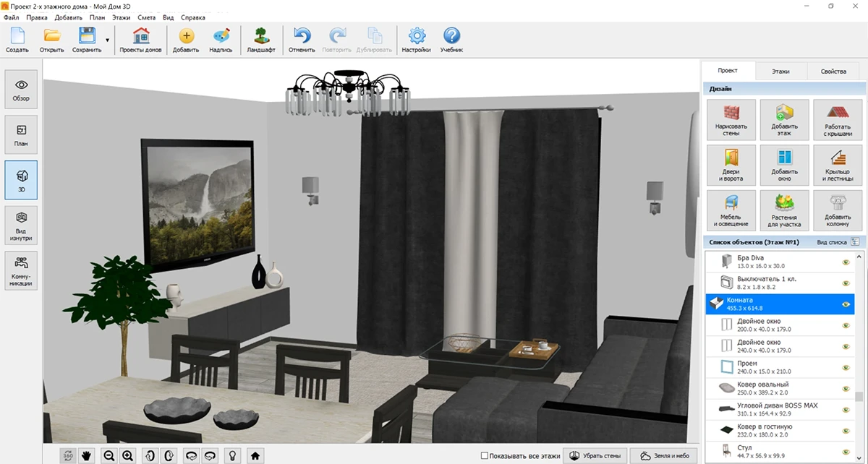The width and height of the screenshot is (868, 464).
Task: Click the 360 rotation icon
Action: 69,455
